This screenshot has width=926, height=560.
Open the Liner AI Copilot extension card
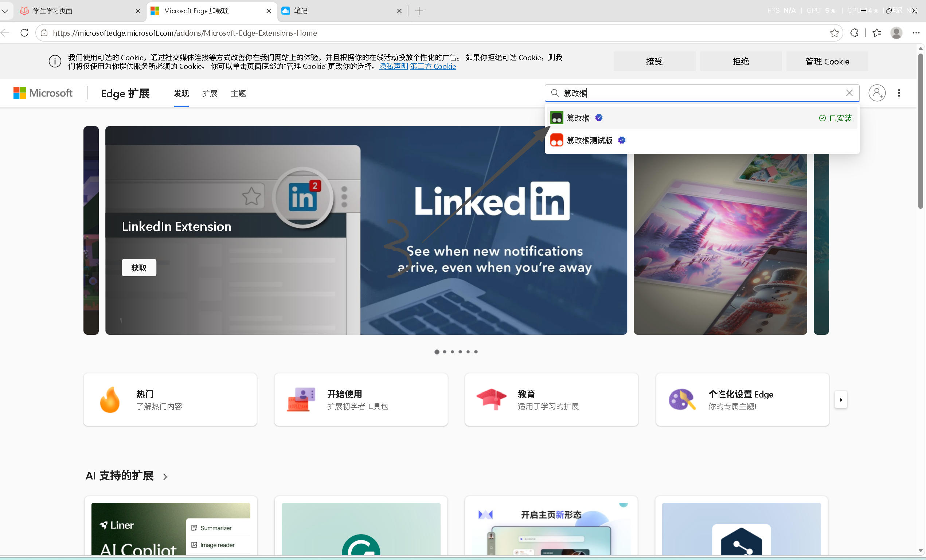[x=171, y=526]
